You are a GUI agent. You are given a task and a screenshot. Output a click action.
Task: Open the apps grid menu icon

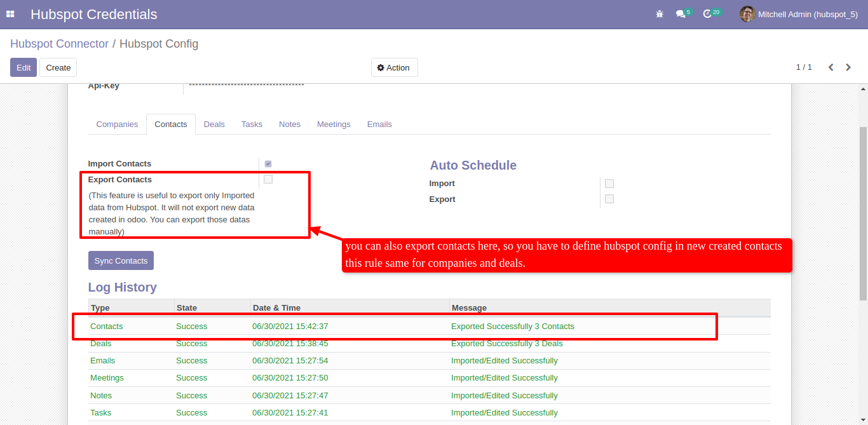click(10, 14)
